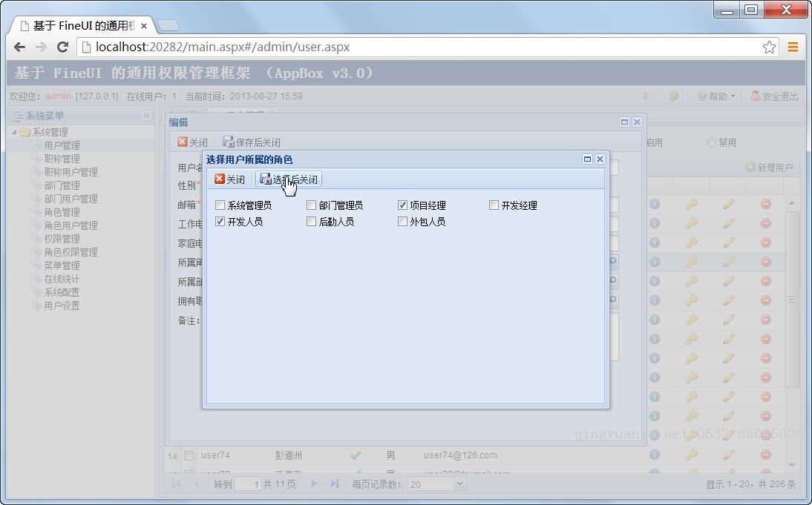Collapse the 系统菜单 sidebar panel
This screenshot has height=505, width=812.
click(x=146, y=116)
